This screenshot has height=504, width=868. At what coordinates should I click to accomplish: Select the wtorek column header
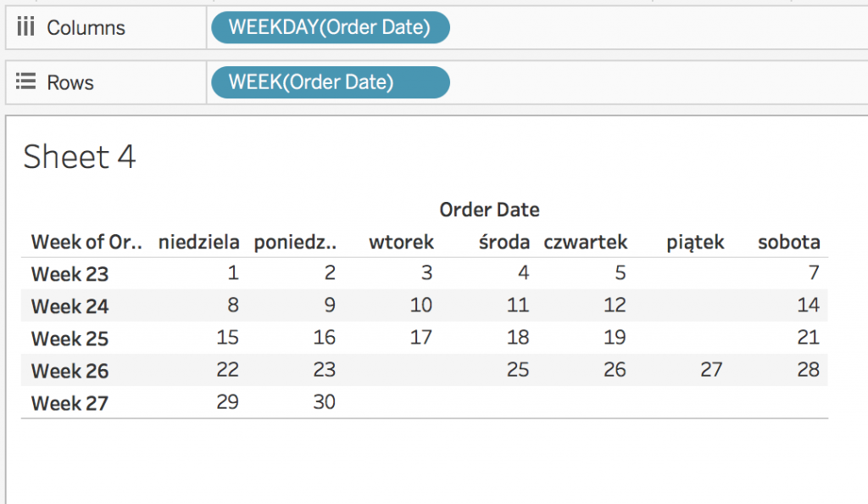[x=401, y=242]
